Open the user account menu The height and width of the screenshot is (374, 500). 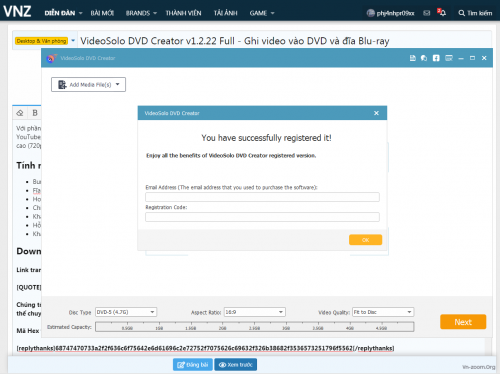coord(390,13)
